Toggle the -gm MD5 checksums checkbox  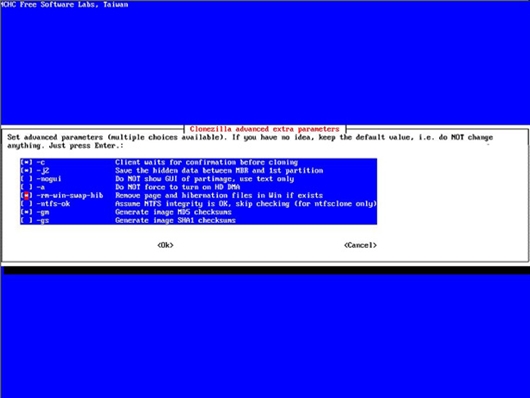(26, 212)
